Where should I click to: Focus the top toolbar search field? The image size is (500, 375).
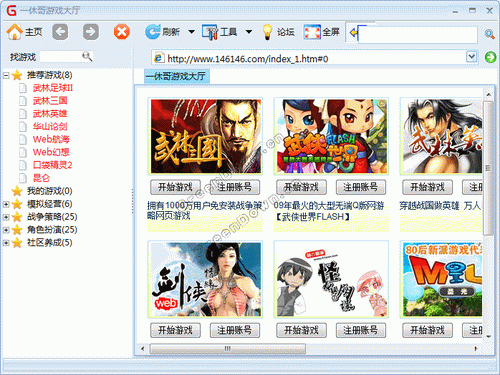point(418,34)
